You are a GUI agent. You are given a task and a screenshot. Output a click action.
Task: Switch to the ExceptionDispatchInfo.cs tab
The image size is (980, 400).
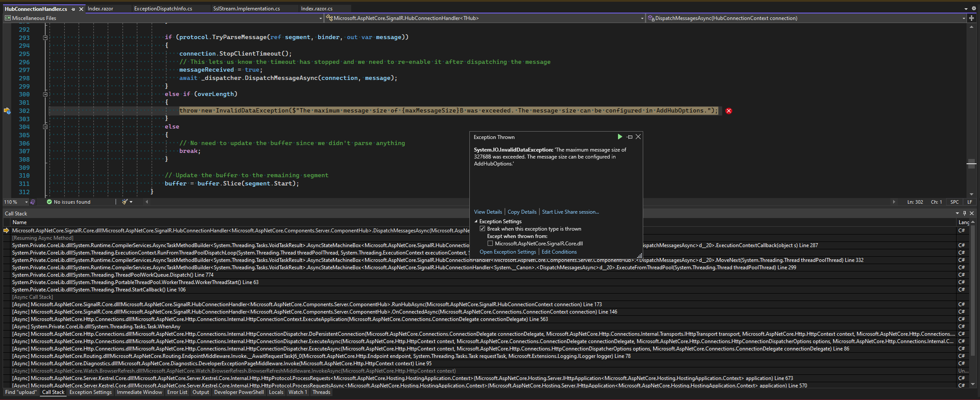click(163, 9)
